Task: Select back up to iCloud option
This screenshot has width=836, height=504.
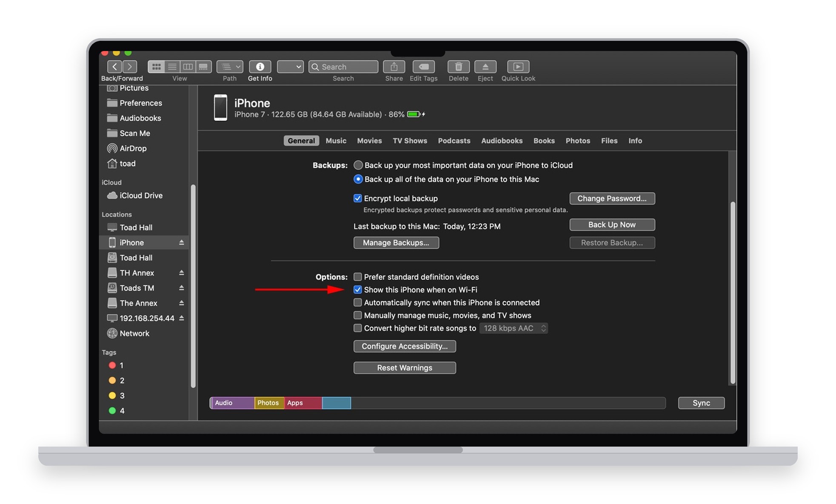Action: [x=358, y=165]
